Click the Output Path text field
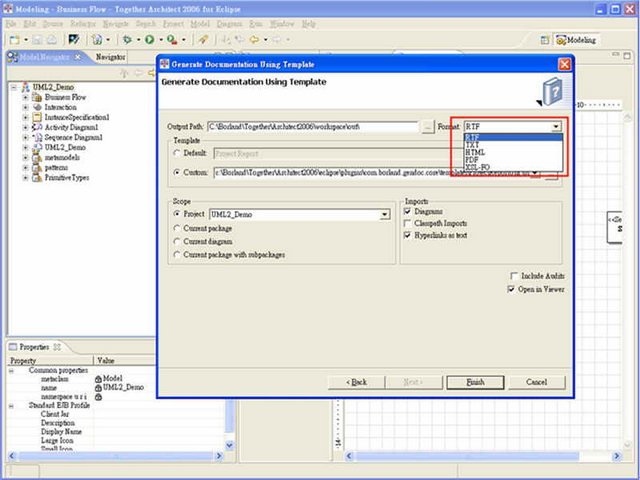 point(313,127)
